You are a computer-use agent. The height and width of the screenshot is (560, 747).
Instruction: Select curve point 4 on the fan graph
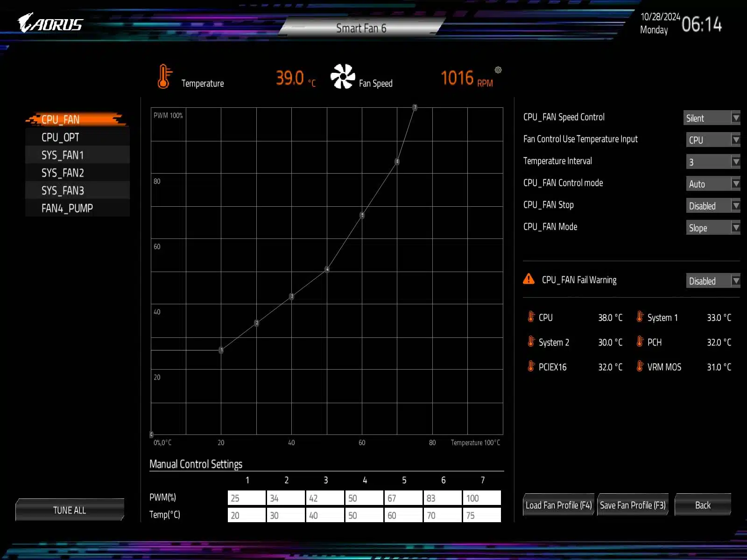[327, 269]
